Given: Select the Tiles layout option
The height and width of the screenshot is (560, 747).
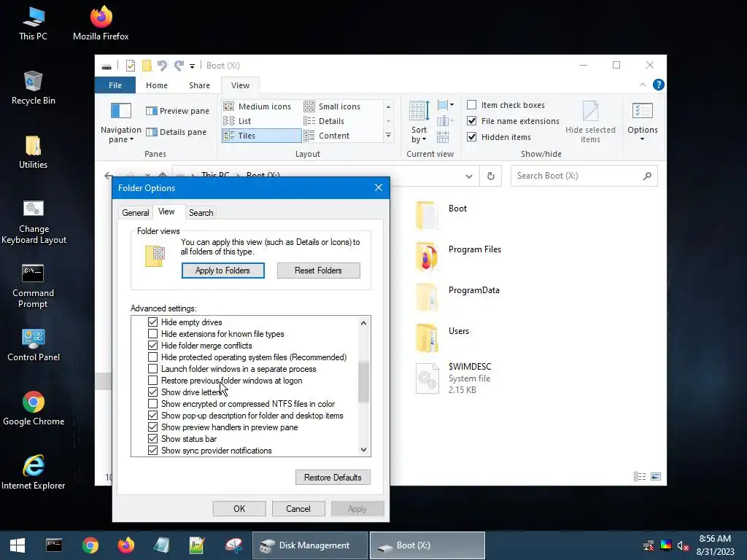Looking at the screenshot, I should 261,136.
